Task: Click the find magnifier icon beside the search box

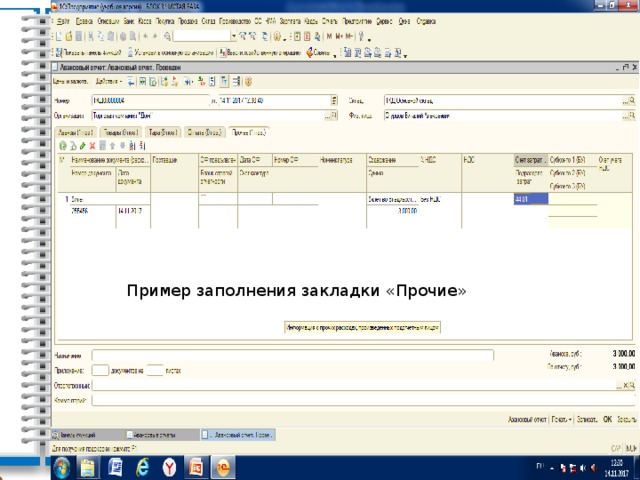Action: (x=167, y=37)
